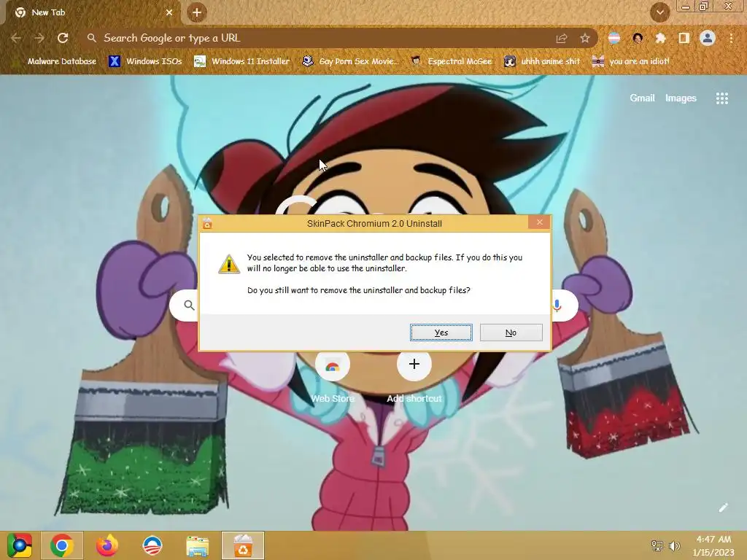Open the network tray icon
The height and width of the screenshot is (560, 747).
657,545
